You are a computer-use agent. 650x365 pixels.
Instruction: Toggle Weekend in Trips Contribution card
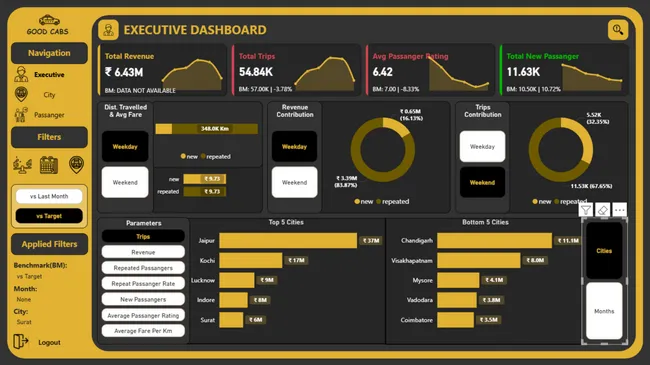[483, 182]
